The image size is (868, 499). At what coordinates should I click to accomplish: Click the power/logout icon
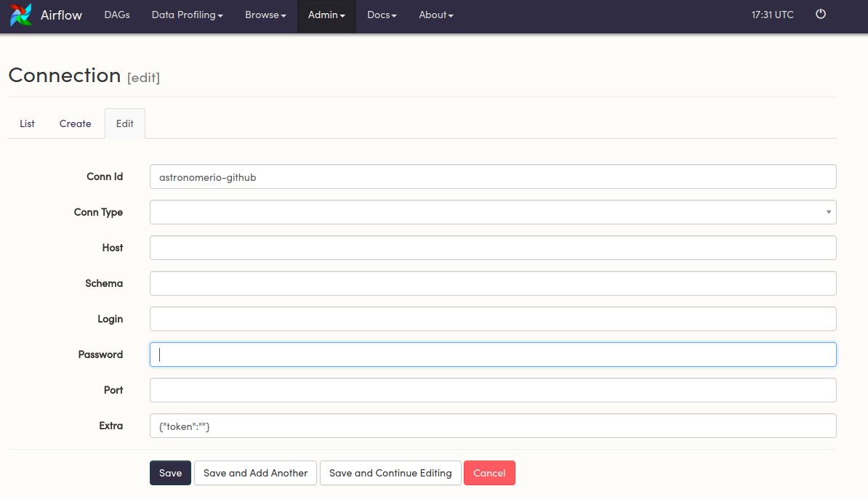pyautogui.click(x=821, y=14)
